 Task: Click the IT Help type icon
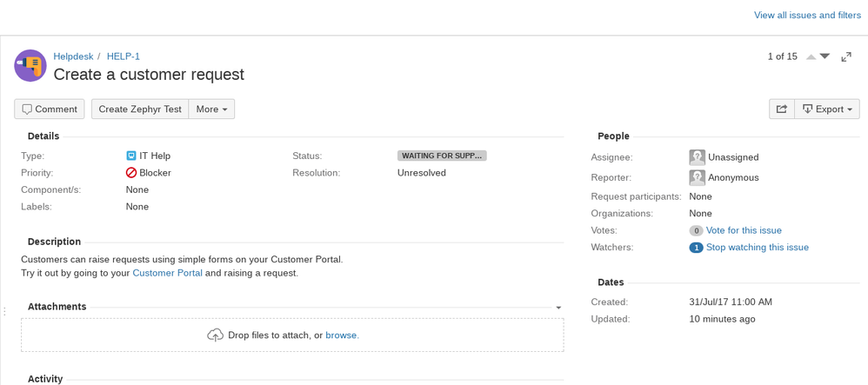(131, 156)
